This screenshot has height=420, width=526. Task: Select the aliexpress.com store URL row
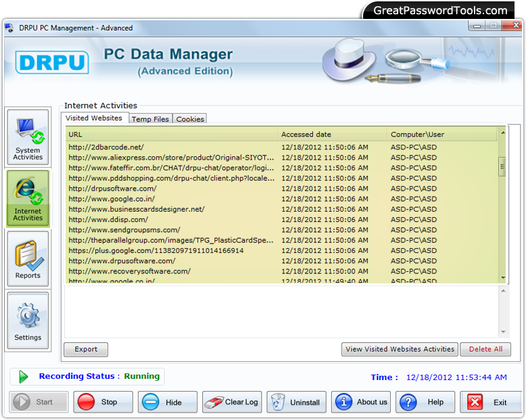pyautogui.click(x=282, y=158)
